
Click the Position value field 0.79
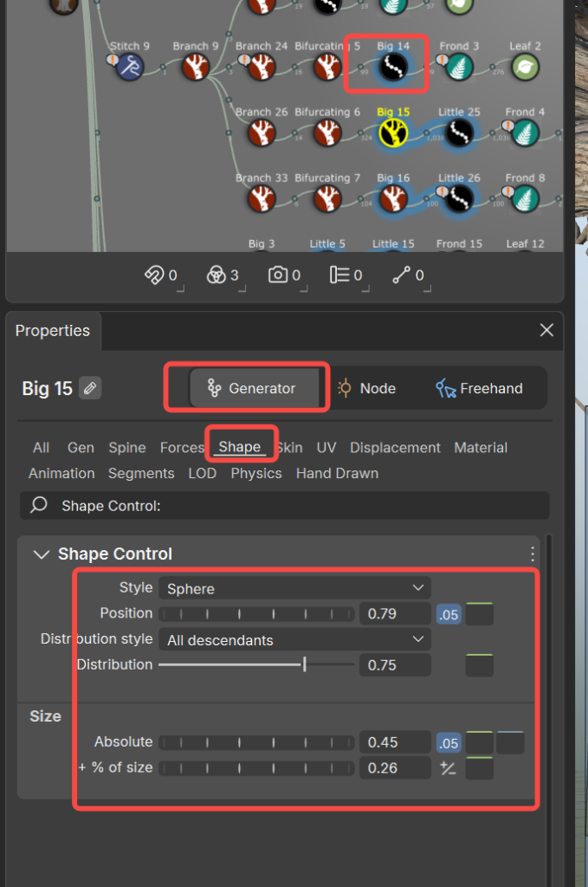[395, 614]
